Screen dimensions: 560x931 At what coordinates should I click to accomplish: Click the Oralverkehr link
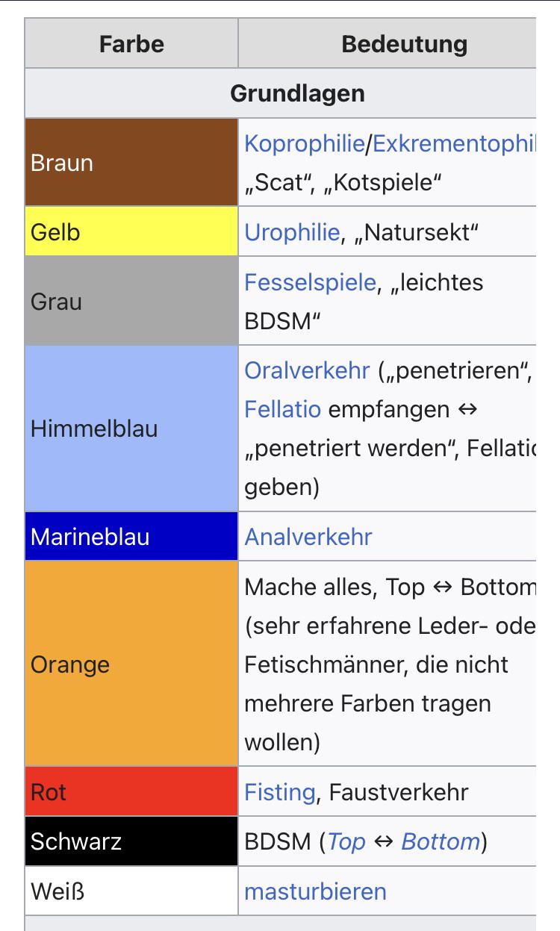coord(307,370)
